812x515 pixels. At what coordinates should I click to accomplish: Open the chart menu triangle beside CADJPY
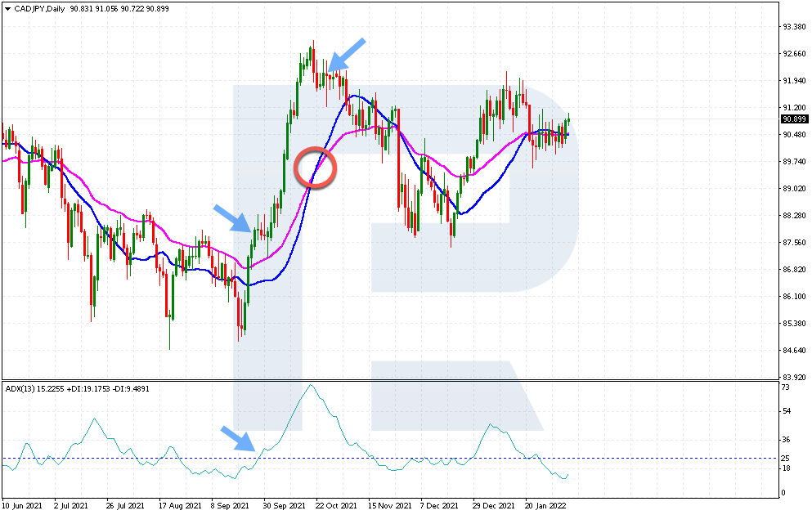click(x=7, y=9)
